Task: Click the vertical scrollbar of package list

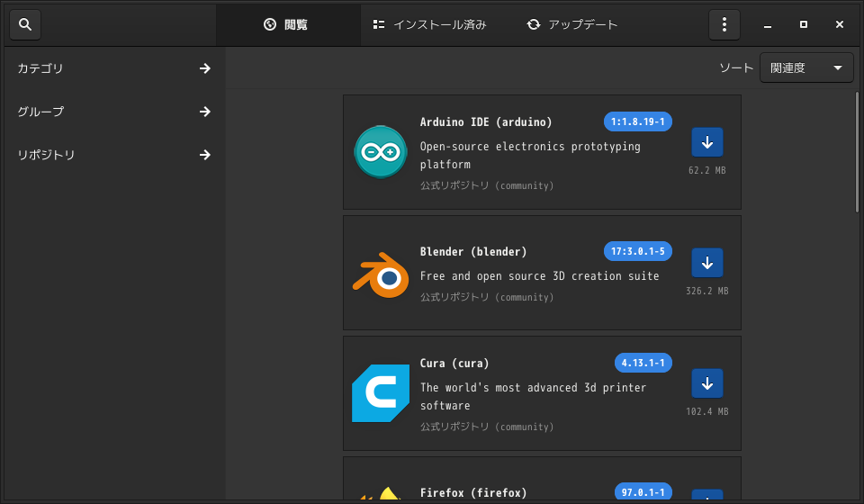Action: 857,152
